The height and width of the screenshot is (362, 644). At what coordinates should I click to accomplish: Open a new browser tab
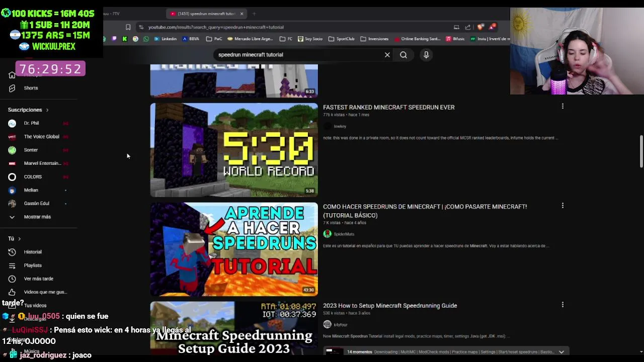[x=254, y=14]
